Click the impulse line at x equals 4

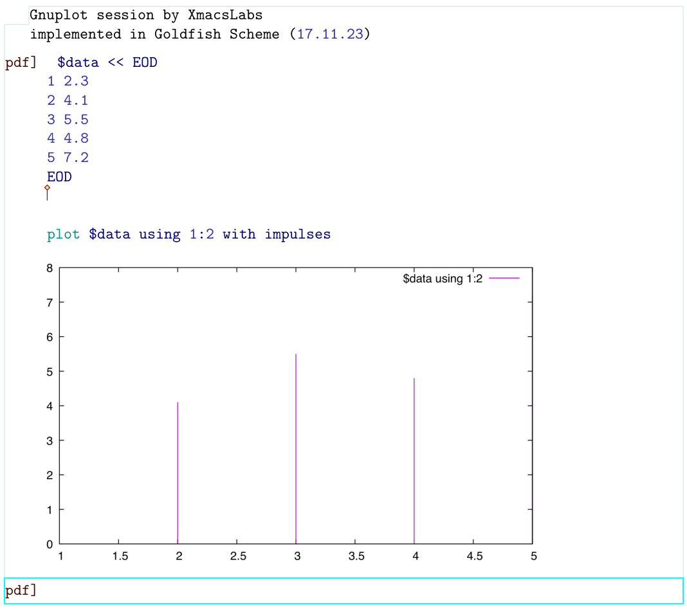414,463
